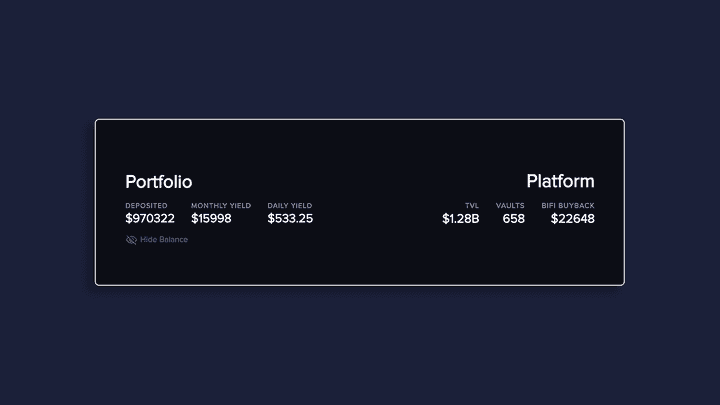
Task: Click the $1.28B TVL value
Action: tap(460, 218)
